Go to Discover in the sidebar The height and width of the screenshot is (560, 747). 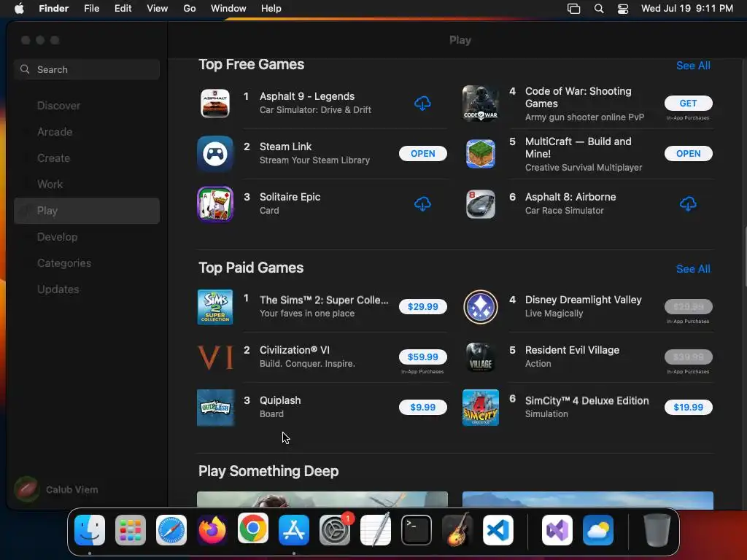pos(87,106)
